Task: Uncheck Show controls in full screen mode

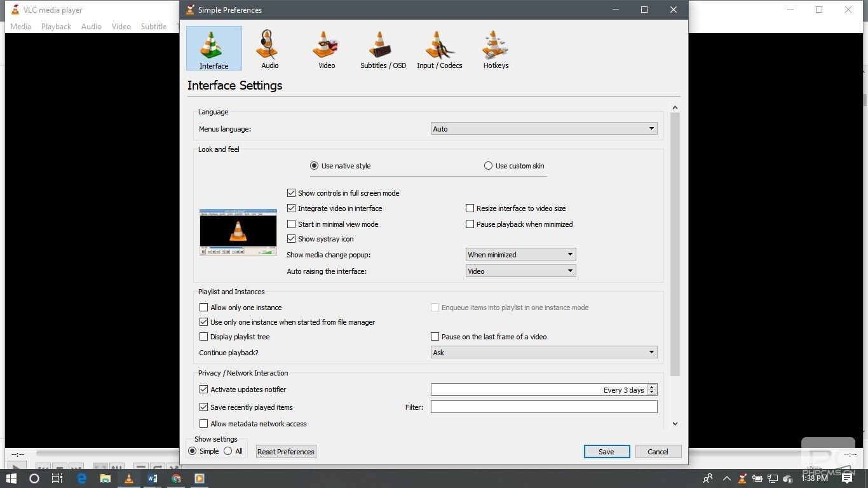Action: (291, 193)
